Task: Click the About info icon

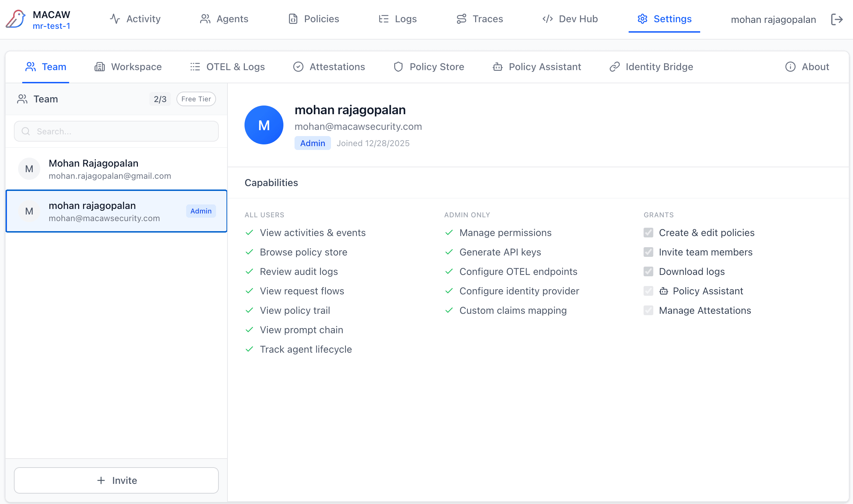Action: click(x=790, y=67)
